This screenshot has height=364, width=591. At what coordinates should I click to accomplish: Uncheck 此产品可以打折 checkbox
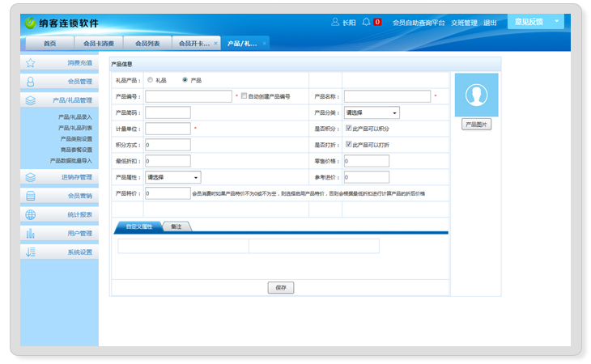tap(348, 144)
